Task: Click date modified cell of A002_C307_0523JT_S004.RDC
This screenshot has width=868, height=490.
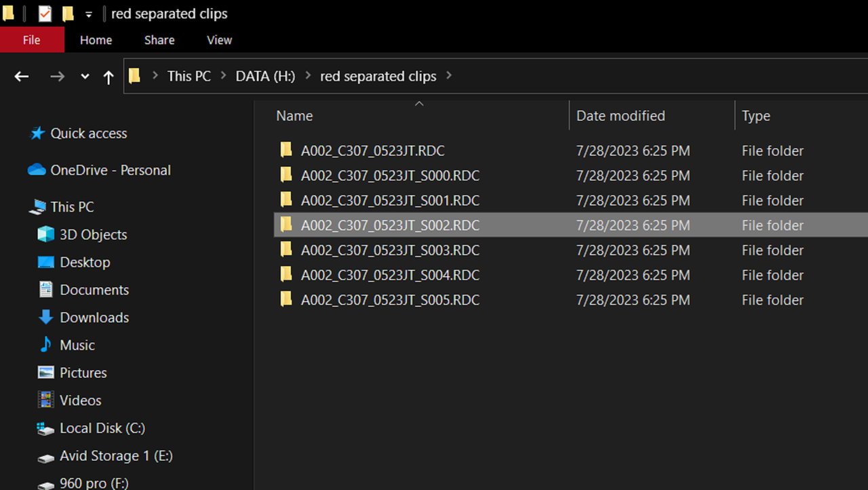Action: point(633,276)
